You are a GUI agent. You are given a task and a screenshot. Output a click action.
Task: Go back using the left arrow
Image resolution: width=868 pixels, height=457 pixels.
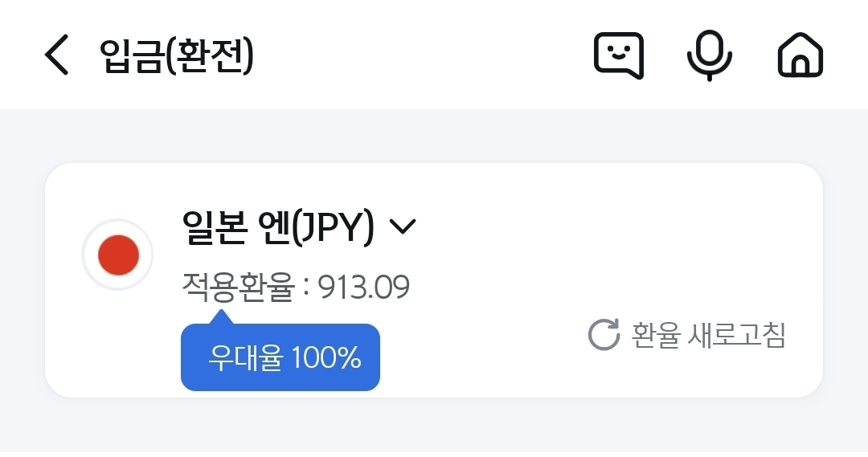(56, 55)
